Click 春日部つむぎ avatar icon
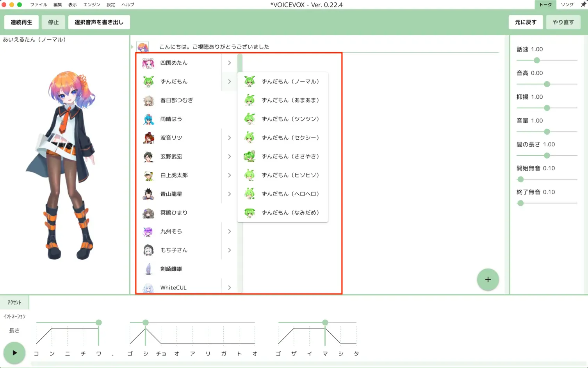 [148, 100]
